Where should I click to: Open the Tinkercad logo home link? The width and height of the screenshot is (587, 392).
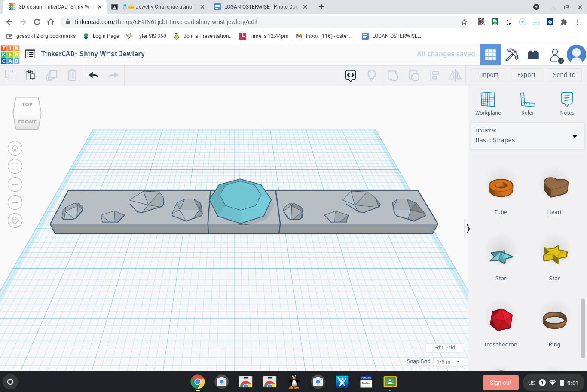10,55
